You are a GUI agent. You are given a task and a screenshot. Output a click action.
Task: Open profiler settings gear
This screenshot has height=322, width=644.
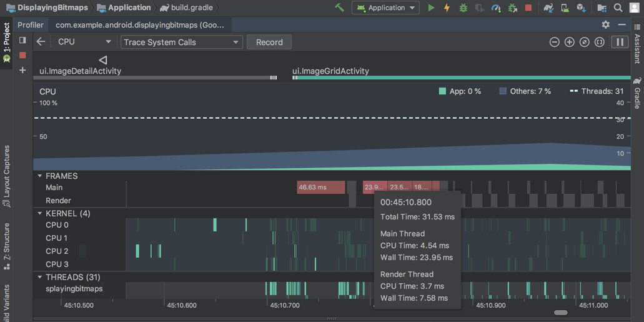tap(605, 24)
